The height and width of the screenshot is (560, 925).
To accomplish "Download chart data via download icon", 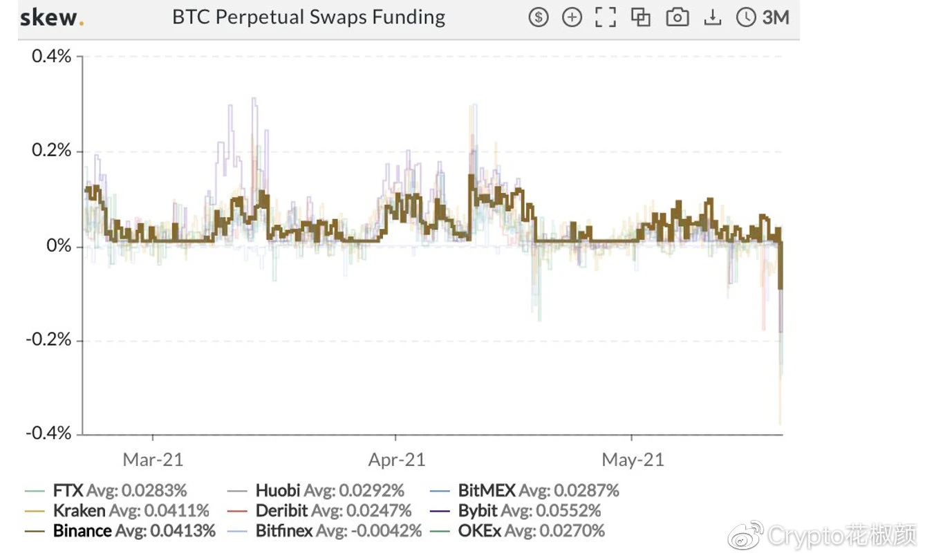I will pos(712,17).
